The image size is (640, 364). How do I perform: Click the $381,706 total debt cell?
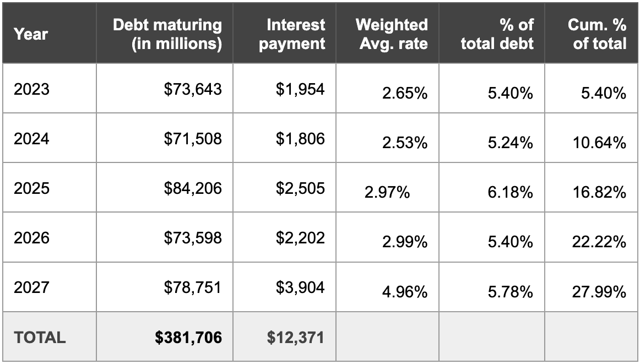click(x=188, y=338)
